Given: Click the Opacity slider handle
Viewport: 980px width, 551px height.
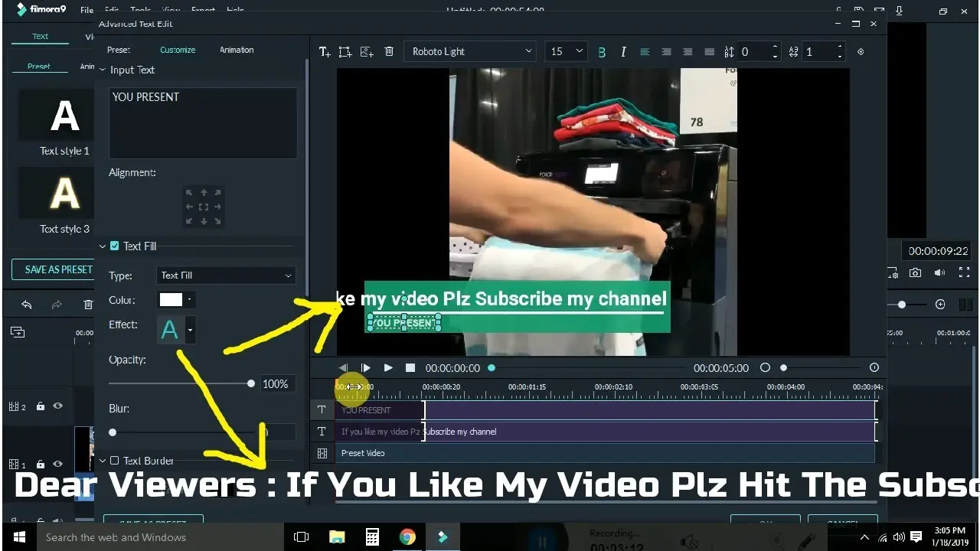Looking at the screenshot, I should [251, 383].
